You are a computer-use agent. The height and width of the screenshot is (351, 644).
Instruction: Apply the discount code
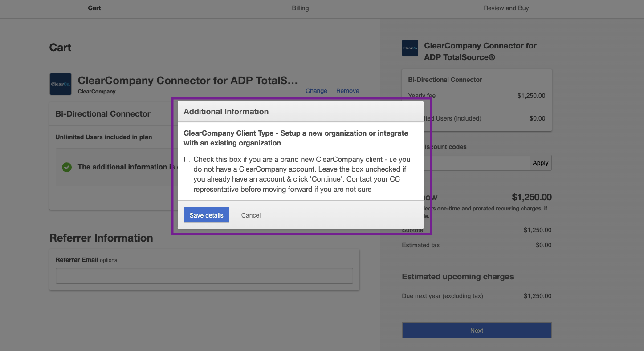pyautogui.click(x=541, y=163)
